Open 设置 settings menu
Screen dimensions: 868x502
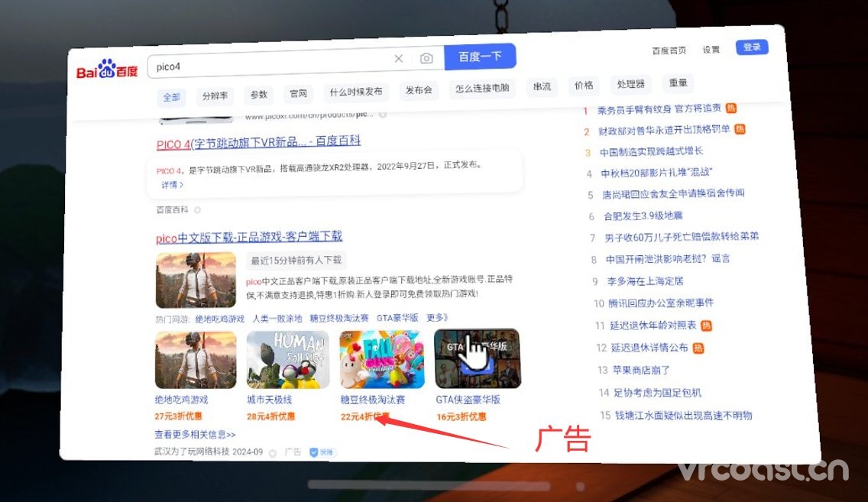711,49
